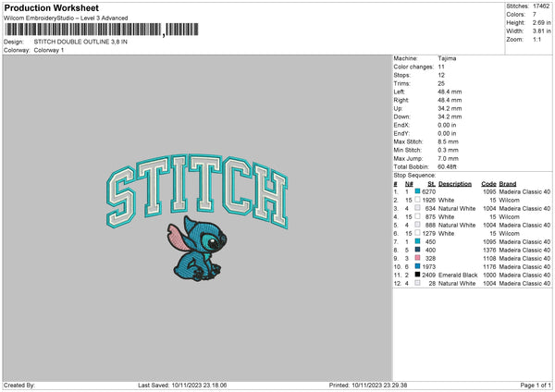555x392 pixels.
Task: Select the blue swatch beside stitch count 1973
Action: point(418,266)
